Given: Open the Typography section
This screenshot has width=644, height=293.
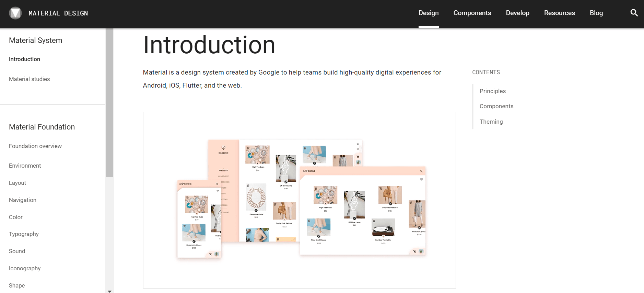Looking at the screenshot, I should click(24, 234).
